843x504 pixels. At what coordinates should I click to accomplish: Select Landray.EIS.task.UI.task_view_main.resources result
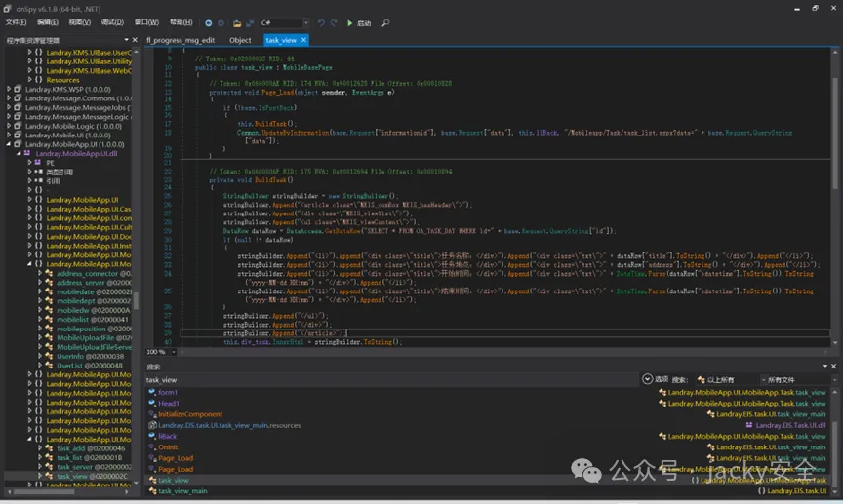point(229,425)
